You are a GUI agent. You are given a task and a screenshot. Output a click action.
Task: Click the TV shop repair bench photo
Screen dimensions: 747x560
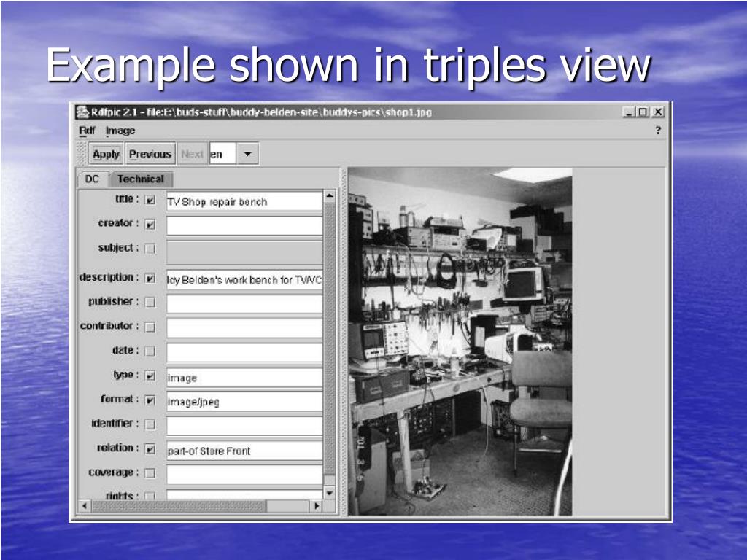(460, 341)
